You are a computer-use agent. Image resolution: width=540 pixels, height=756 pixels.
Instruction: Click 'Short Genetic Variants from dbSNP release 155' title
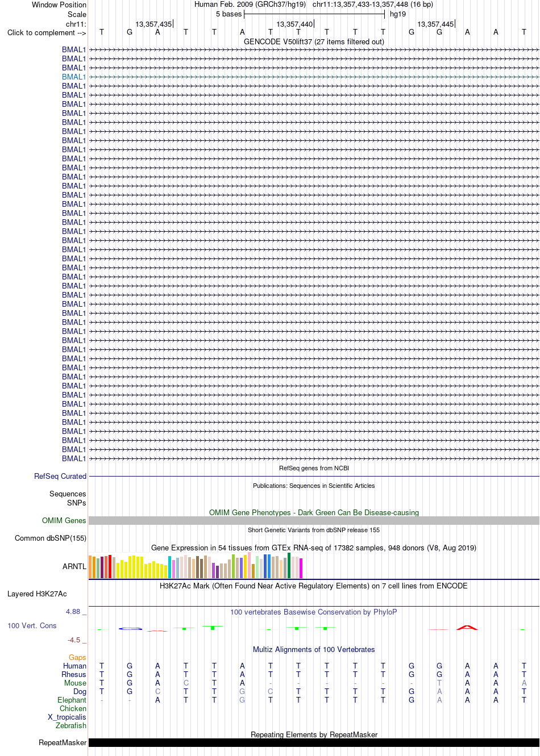[314, 530]
